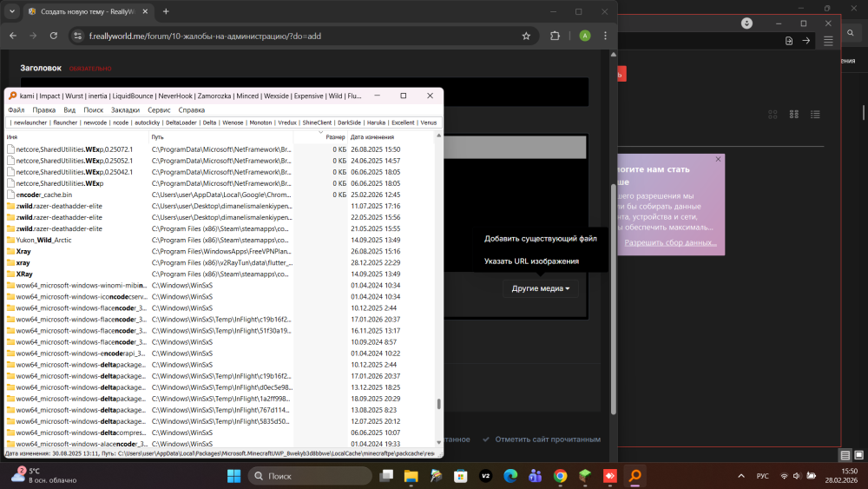View site information icon in address bar
This screenshot has height=489, width=868.
78,36
